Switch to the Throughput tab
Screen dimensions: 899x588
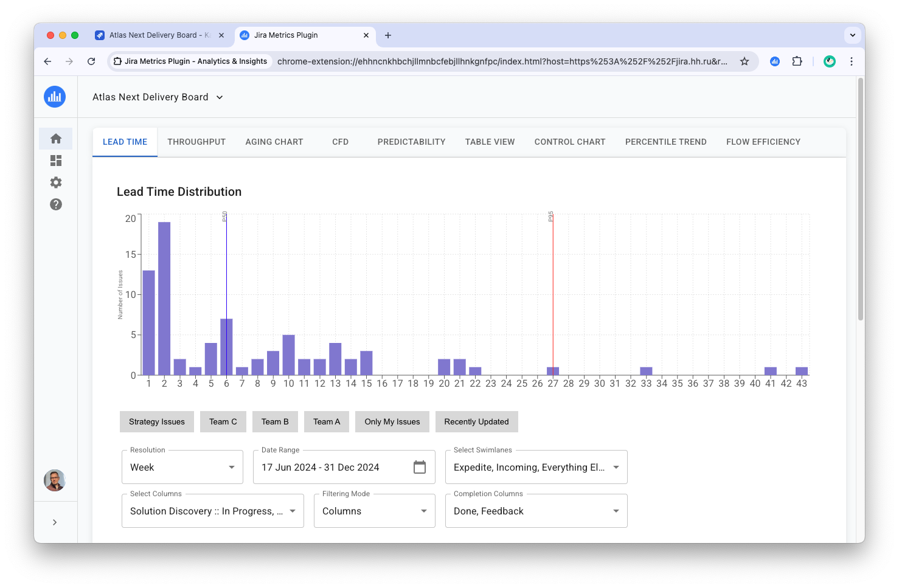[x=196, y=142]
